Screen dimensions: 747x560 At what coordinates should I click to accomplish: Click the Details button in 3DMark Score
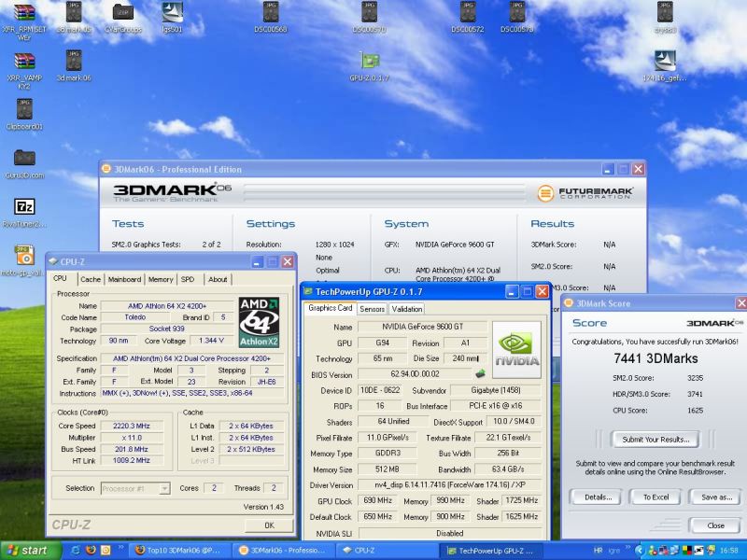598,497
